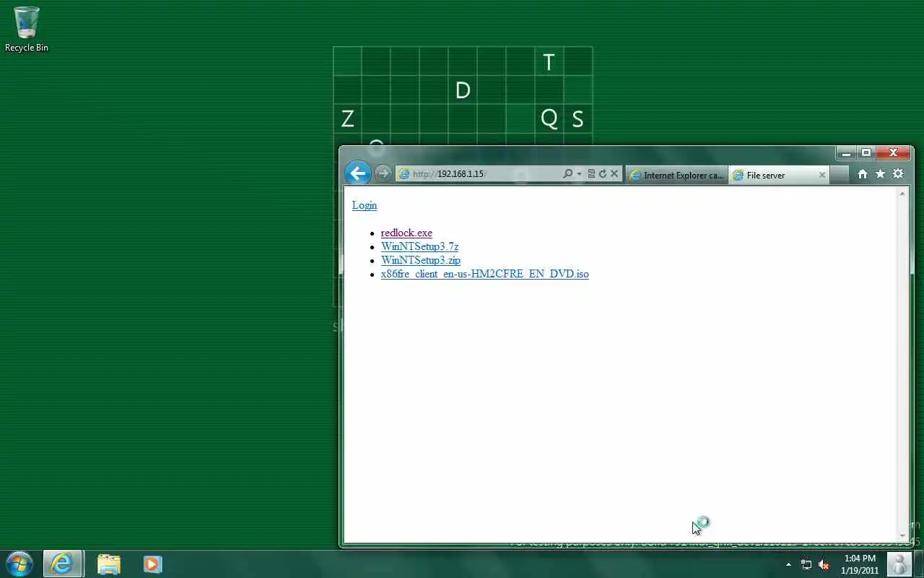
Task: Click the network tray icon
Action: (806, 564)
